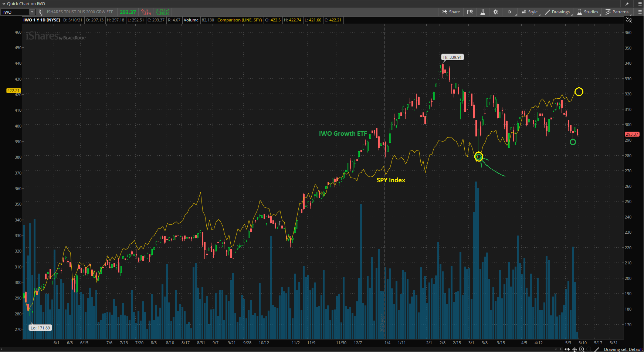
Task: Click the scroll right arrow at bottom
Action: click(561, 349)
